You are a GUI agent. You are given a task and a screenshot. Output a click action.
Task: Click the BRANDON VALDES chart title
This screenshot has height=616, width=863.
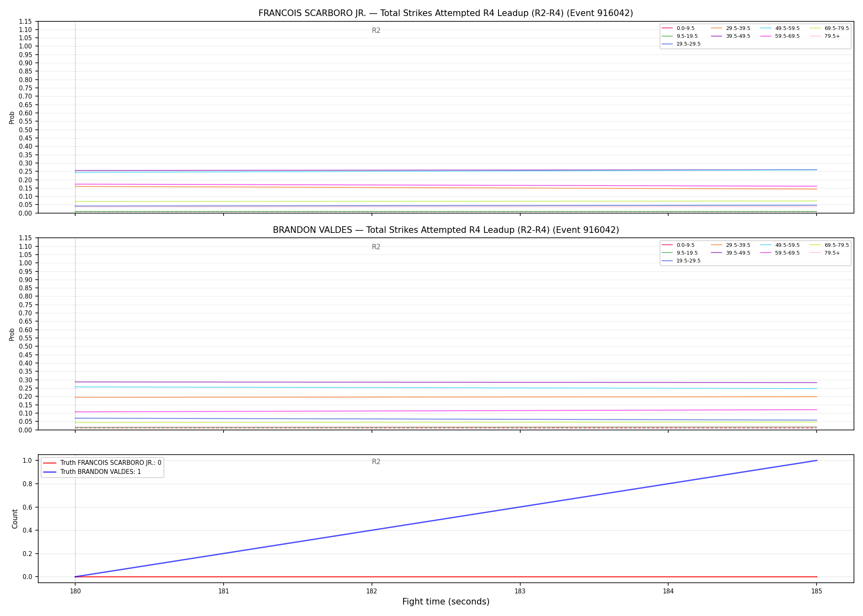click(x=445, y=230)
